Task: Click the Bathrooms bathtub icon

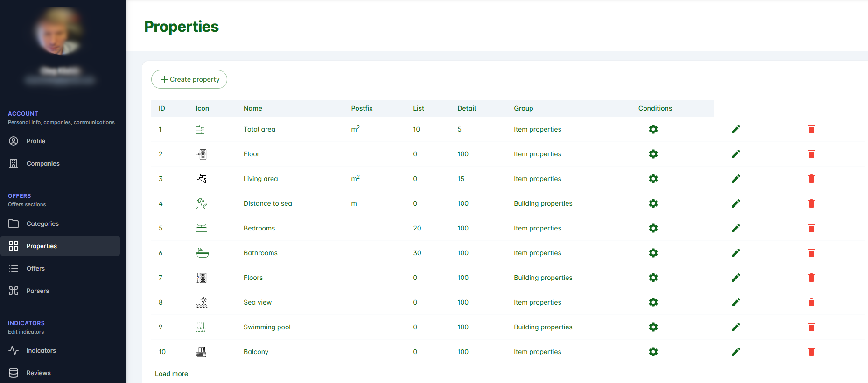Action: tap(202, 253)
